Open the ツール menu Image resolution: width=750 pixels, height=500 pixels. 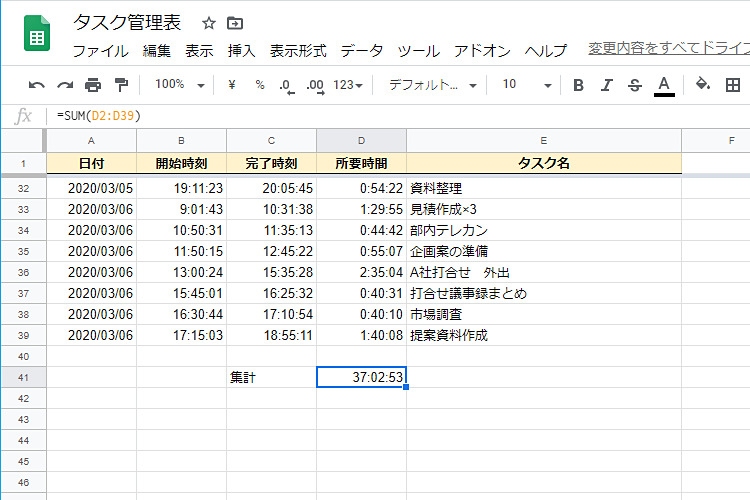[x=418, y=51]
